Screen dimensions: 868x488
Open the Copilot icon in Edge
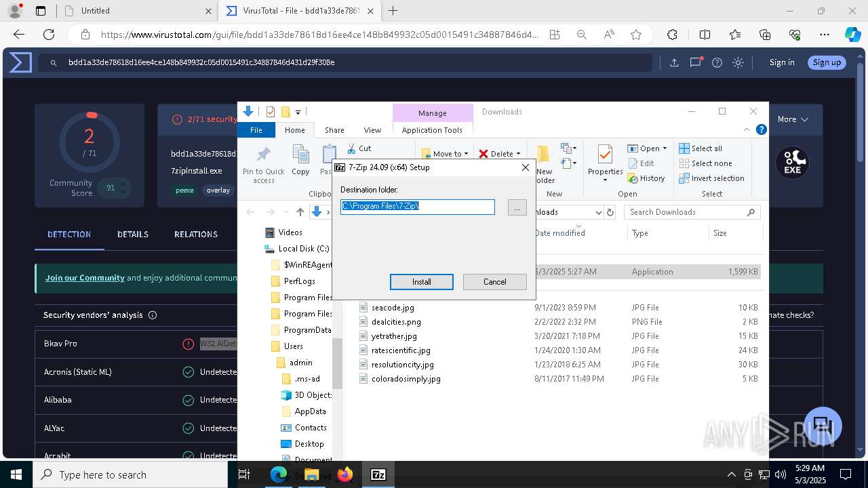pos(852,35)
